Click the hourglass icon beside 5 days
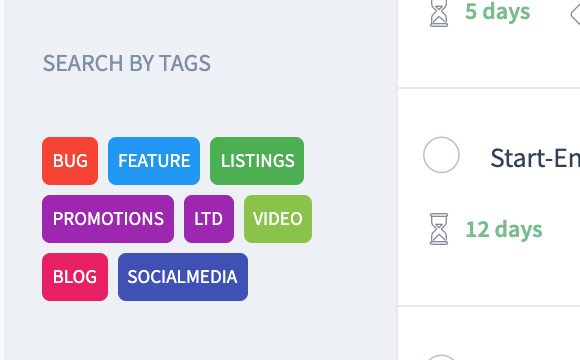Viewport: 580px width, 360px height. point(439,13)
